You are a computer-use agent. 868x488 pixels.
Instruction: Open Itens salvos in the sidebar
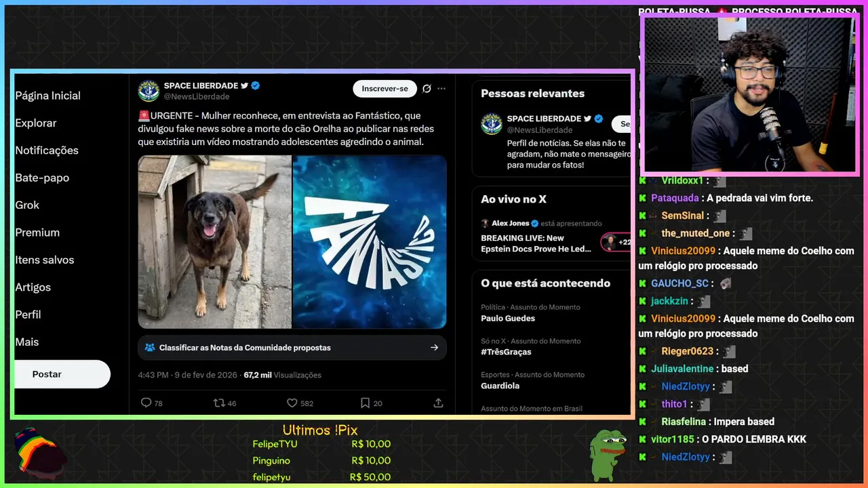click(45, 260)
